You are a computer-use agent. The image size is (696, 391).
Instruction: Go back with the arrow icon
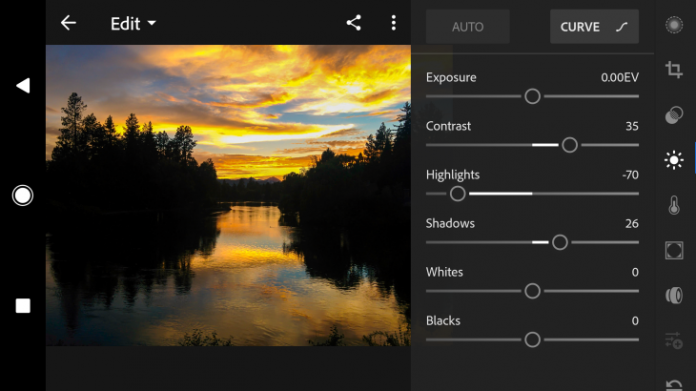click(68, 23)
